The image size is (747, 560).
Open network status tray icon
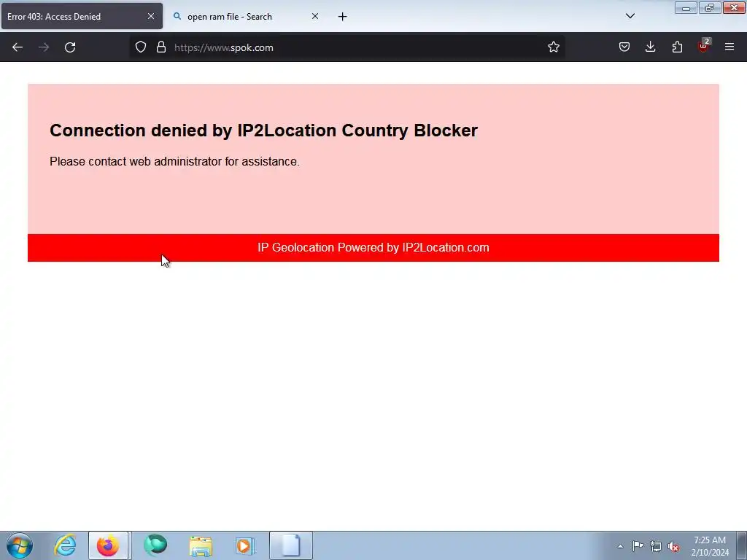(656, 547)
